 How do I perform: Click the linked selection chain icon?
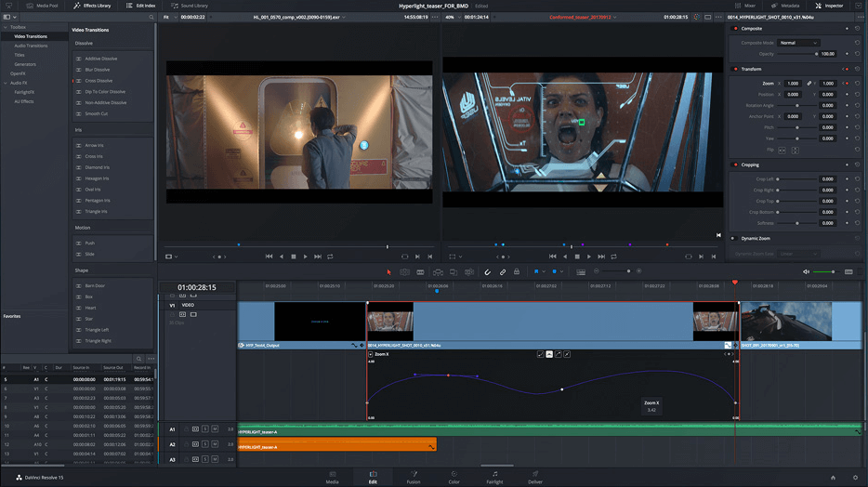point(503,272)
